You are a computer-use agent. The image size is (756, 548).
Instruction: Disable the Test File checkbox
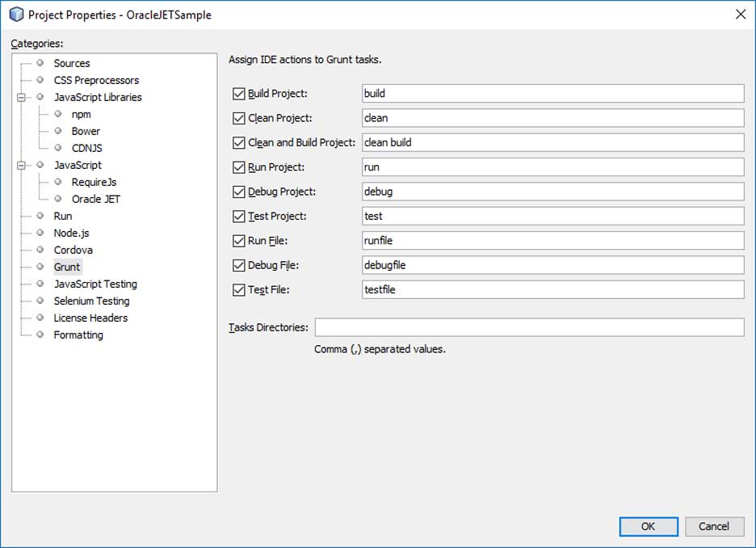pyautogui.click(x=238, y=289)
